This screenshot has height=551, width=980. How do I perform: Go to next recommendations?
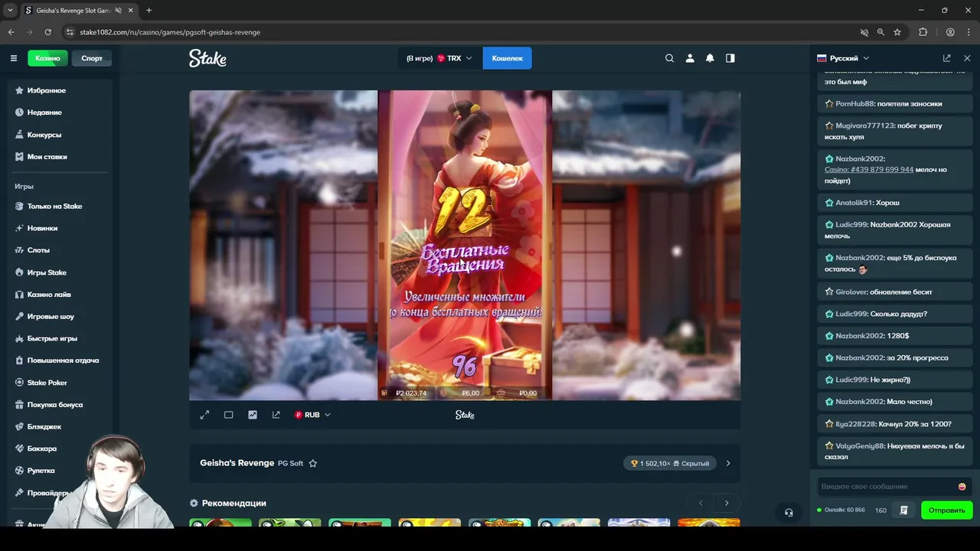point(727,503)
